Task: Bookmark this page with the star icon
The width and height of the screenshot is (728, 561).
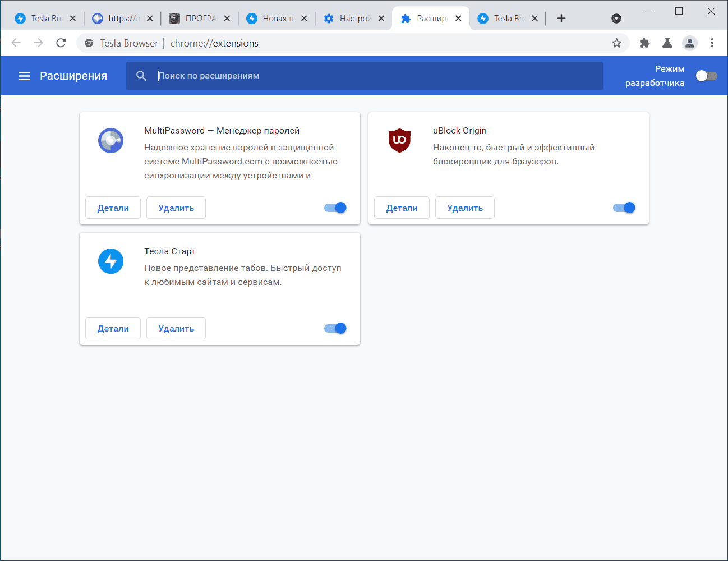Action: pos(616,43)
